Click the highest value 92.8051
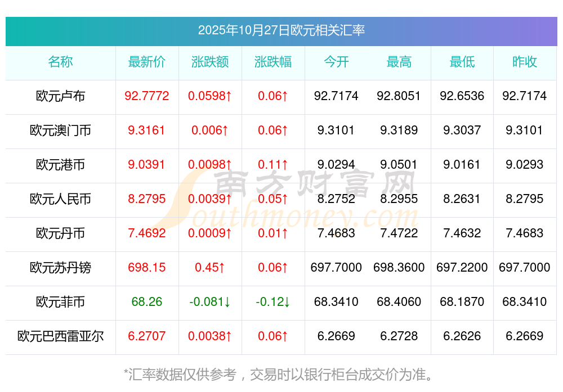The image size is (563, 392). [x=399, y=96]
